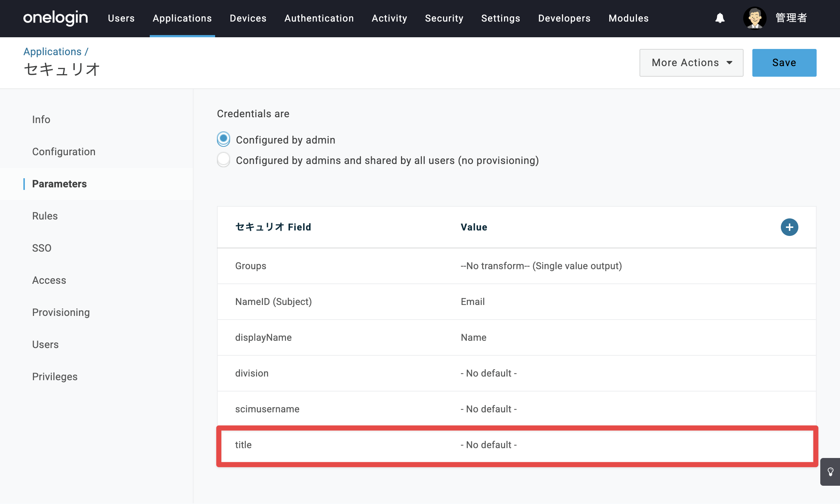Open the Groups parameter row
This screenshot has width=840, height=504.
[517, 266]
